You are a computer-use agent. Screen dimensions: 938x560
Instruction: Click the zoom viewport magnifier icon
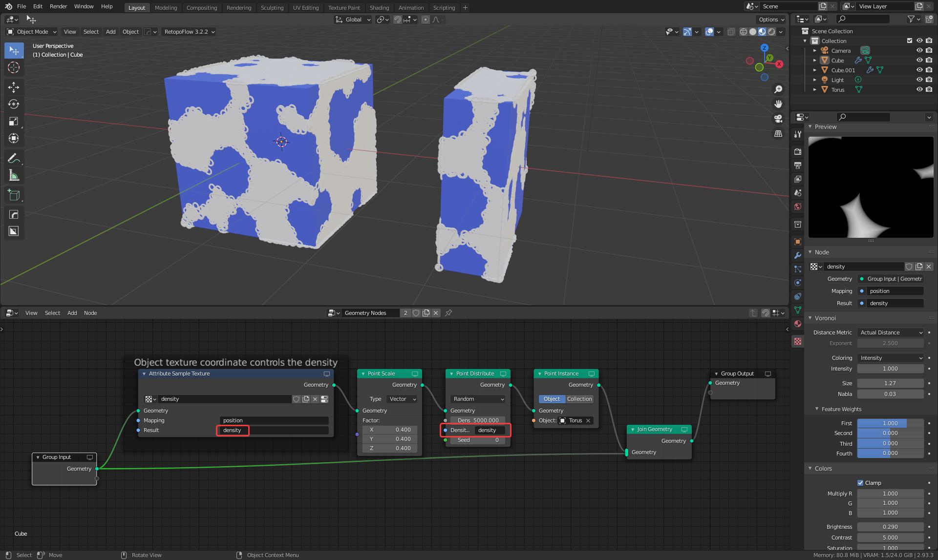778,89
